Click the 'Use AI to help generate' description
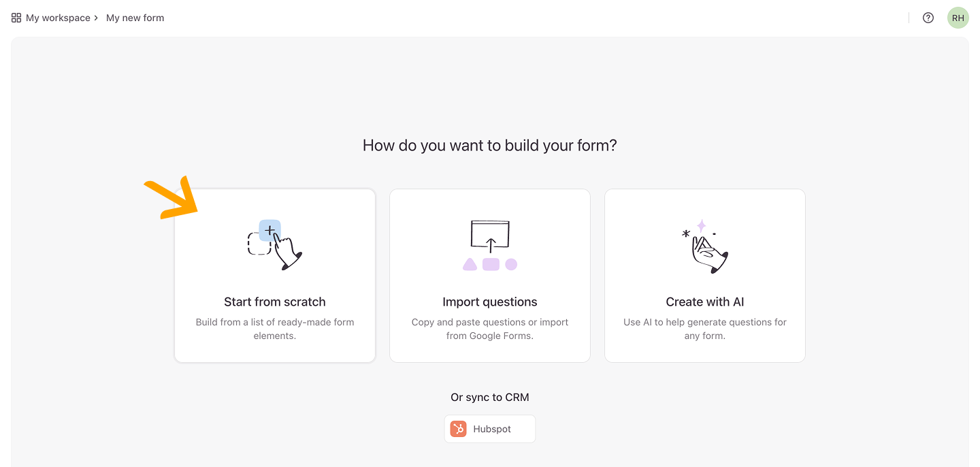The image size is (980, 467). click(x=705, y=329)
